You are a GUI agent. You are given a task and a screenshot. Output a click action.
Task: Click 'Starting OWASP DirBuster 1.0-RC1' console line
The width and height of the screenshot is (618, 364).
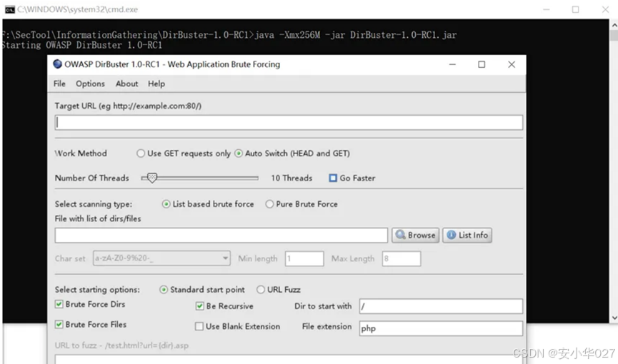click(x=82, y=45)
